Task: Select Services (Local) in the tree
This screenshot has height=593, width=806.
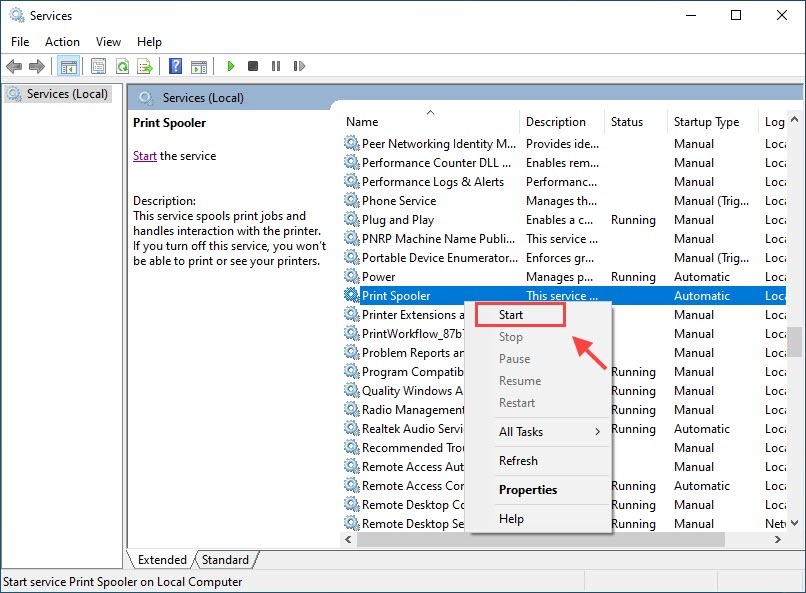Action: [67, 94]
